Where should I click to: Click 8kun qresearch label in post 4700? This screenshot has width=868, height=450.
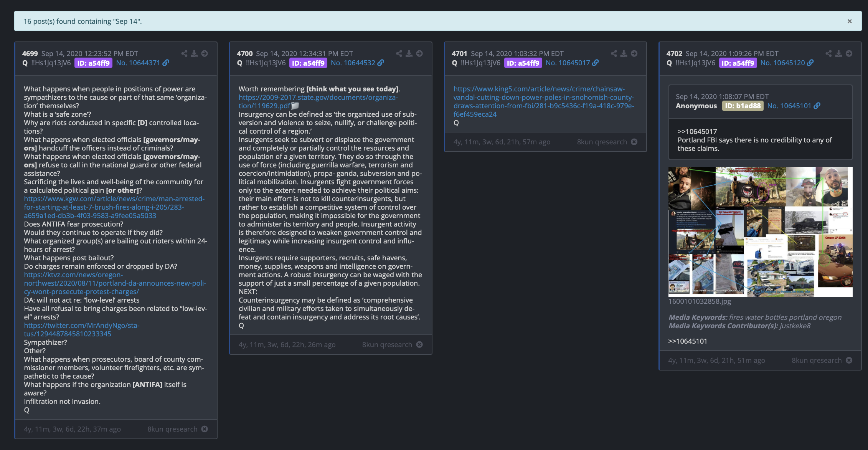click(387, 345)
